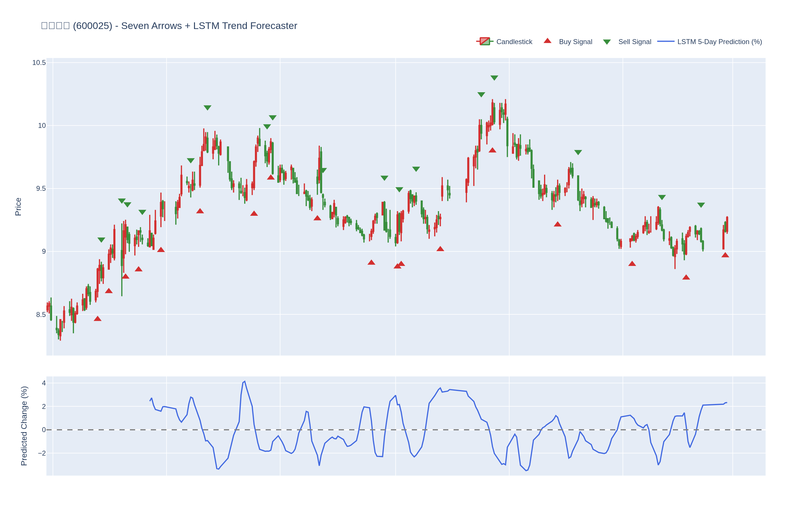Click the rightmost sell signal triangle on the chart
The image size is (812, 522).
tap(701, 205)
